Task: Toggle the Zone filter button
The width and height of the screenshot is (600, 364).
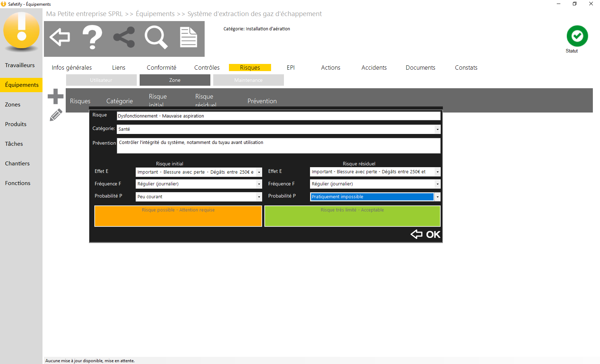Action: pos(175,80)
